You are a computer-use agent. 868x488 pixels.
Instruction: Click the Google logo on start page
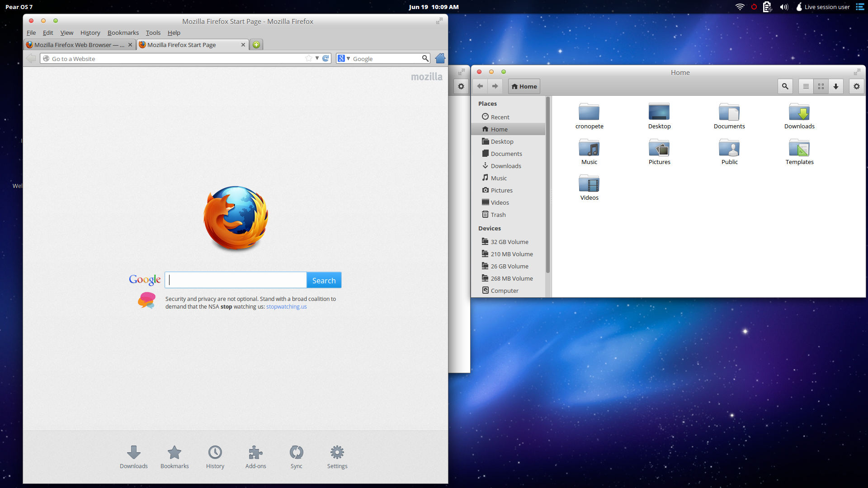click(145, 280)
